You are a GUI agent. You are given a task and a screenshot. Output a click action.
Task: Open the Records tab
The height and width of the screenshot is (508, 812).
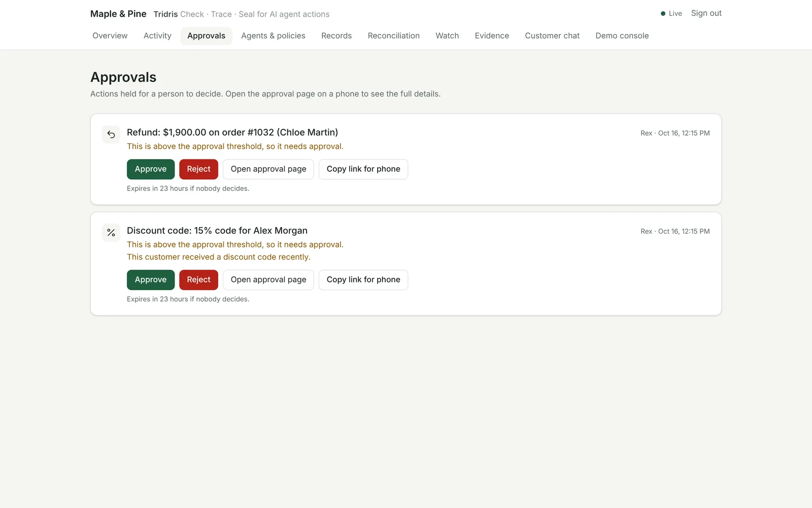coord(336,36)
